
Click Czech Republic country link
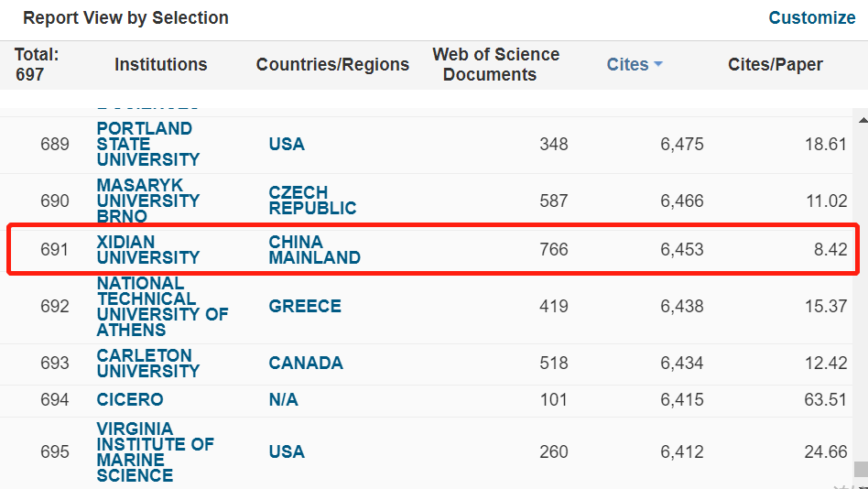click(x=312, y=201)
